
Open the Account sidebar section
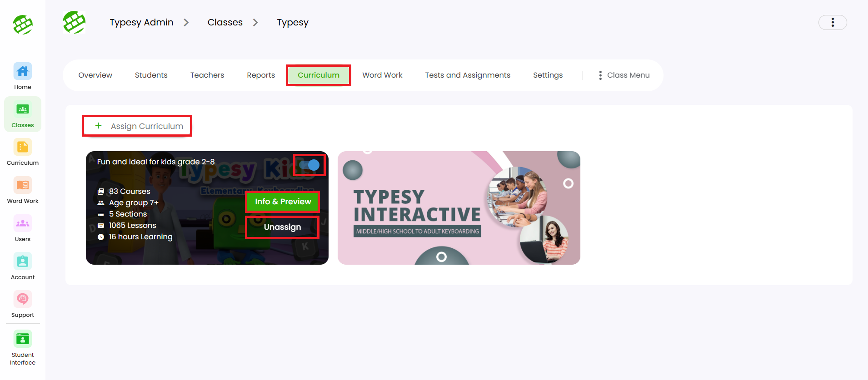[23, 266]
